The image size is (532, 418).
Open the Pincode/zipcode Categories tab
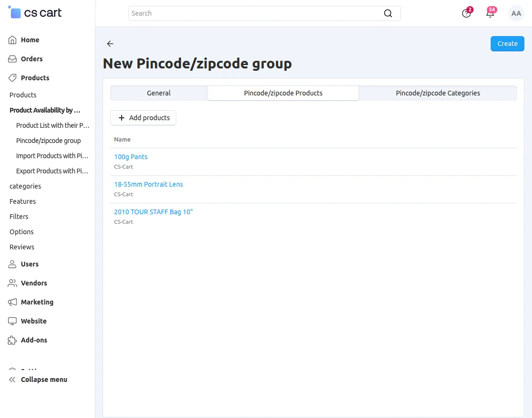coord(437,93)
